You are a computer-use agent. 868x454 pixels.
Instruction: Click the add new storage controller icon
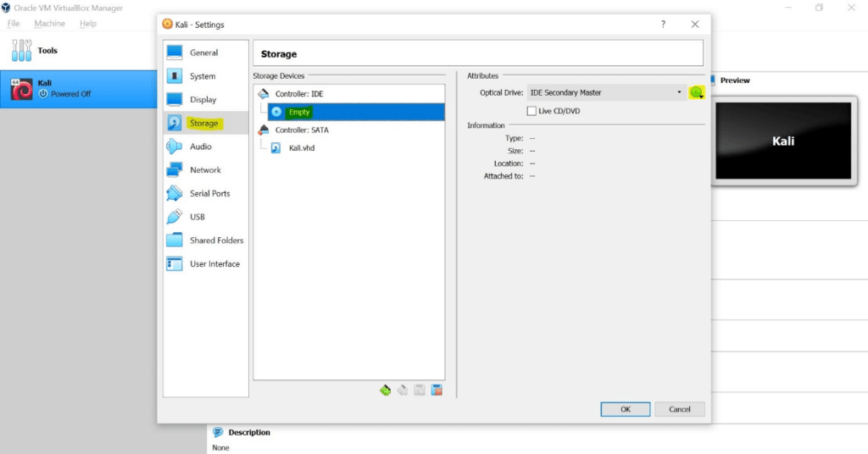pos(386,390)
